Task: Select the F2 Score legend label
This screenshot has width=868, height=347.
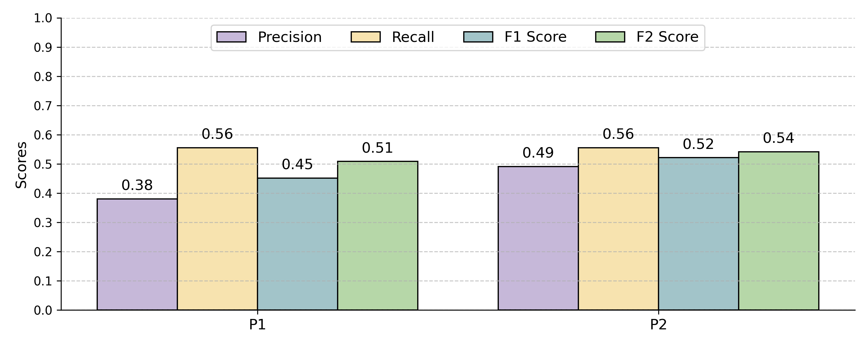Action: pos(667,37)
